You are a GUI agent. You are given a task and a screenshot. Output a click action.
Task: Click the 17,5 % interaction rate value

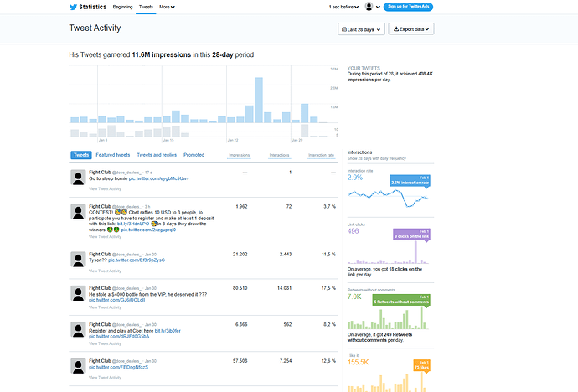click(328, 288)
